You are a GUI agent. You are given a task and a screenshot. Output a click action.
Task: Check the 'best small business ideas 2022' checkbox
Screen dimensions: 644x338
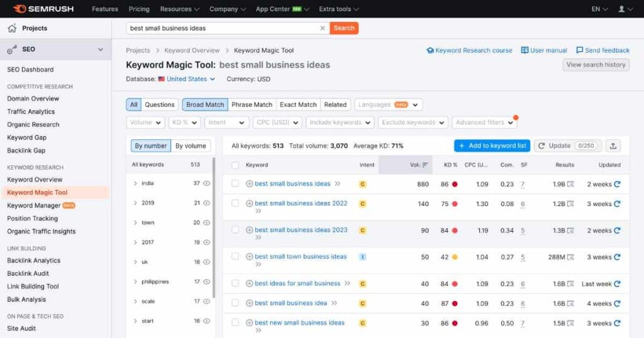coord(235,203)
